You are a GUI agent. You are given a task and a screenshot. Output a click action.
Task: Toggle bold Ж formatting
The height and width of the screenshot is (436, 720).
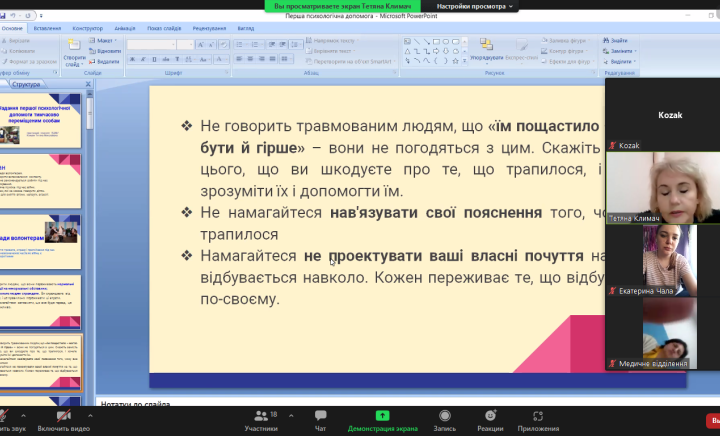click(x=132, y=59)
